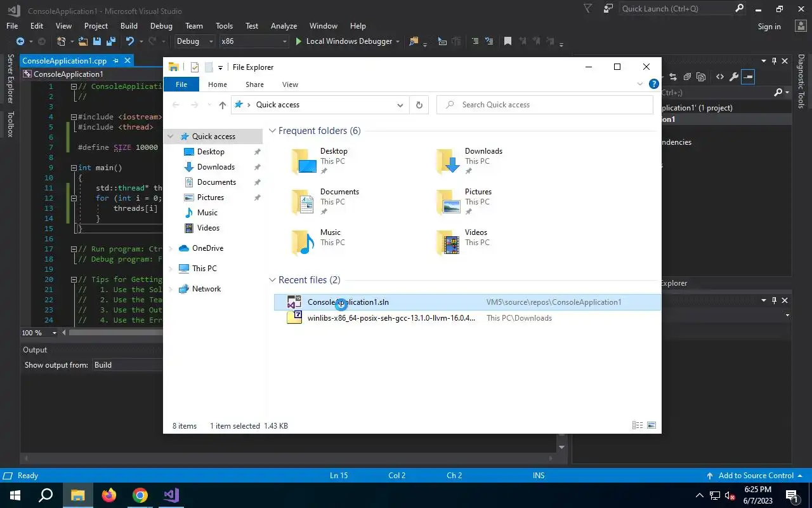The image size is (812, 508).
Task: Click the send feedback icon in title bar
Action: [x=608, y=8]
